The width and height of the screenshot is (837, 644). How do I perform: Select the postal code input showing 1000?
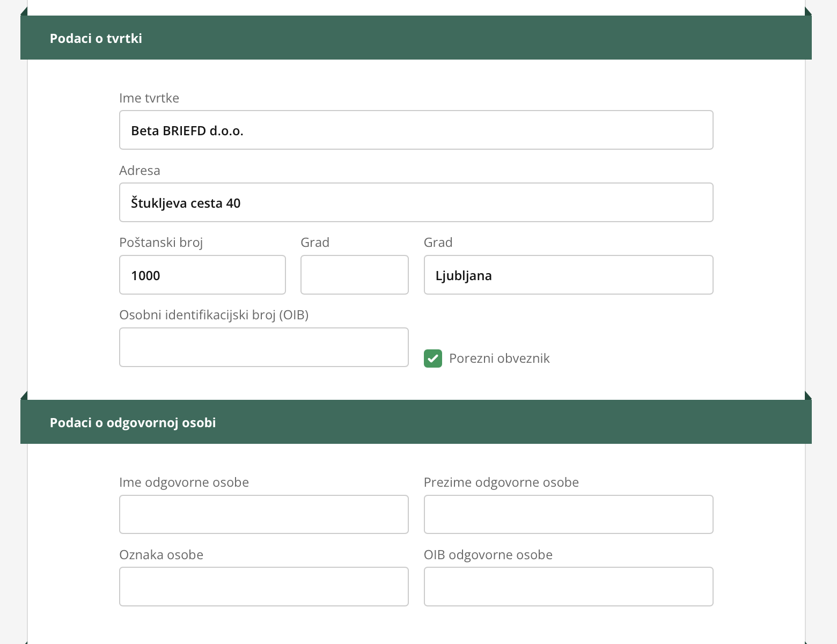pyautogui.click(x=202, y=275)
